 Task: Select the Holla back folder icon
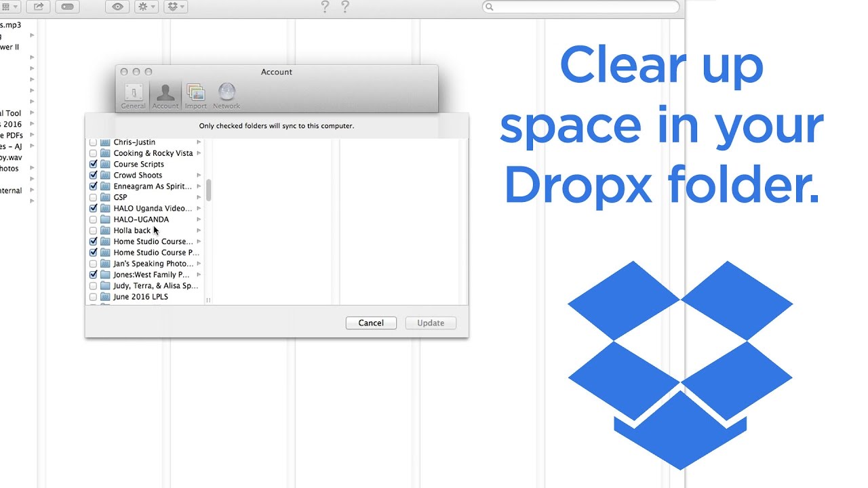tap(105, 230)
